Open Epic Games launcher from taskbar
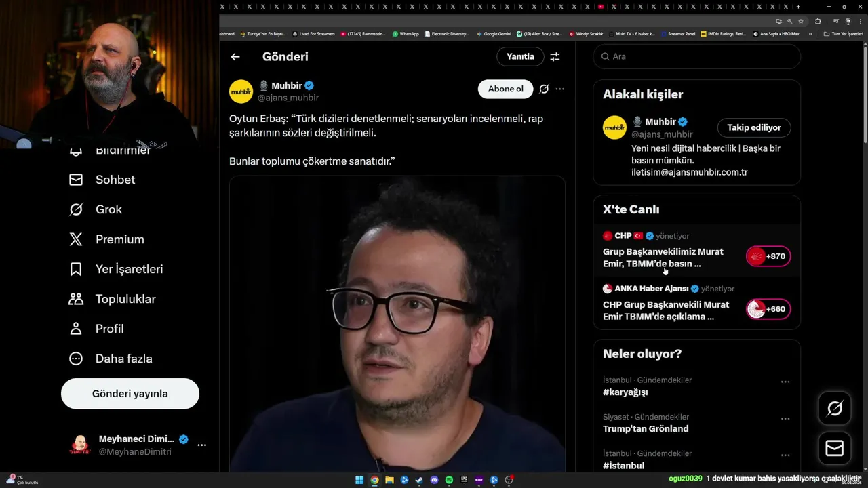The height and width of the screenshot is (488, 868). click(x=464, y=480)
